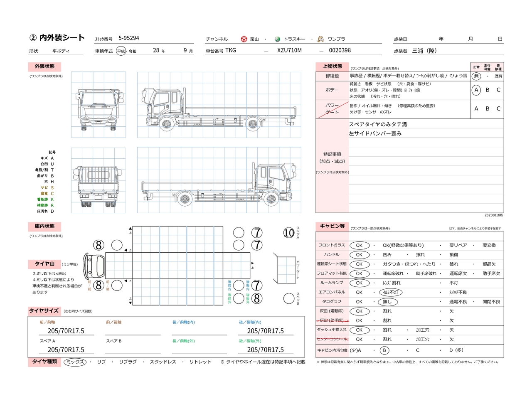
Task: Click the Spare A tire circle showing 10
Action: [289, 233]
